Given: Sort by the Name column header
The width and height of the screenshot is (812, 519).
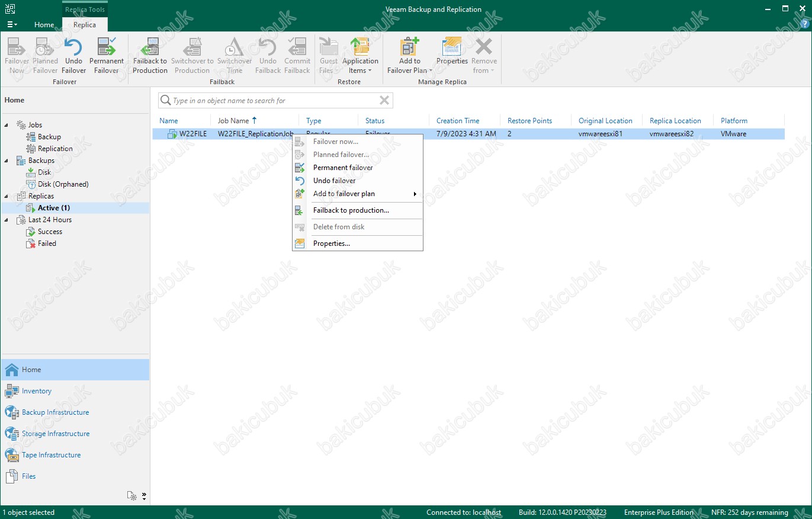Looking at the screenshot, I should pos(169,121).
